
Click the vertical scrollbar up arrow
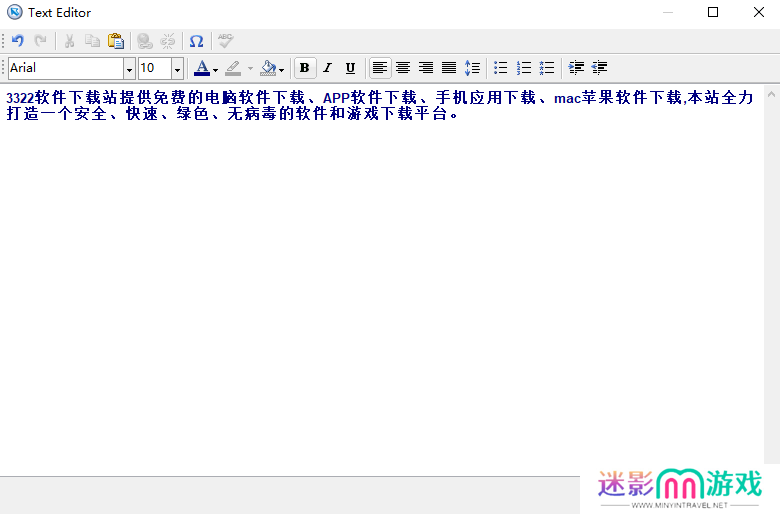pyautogui.click(x=772, y=94)
